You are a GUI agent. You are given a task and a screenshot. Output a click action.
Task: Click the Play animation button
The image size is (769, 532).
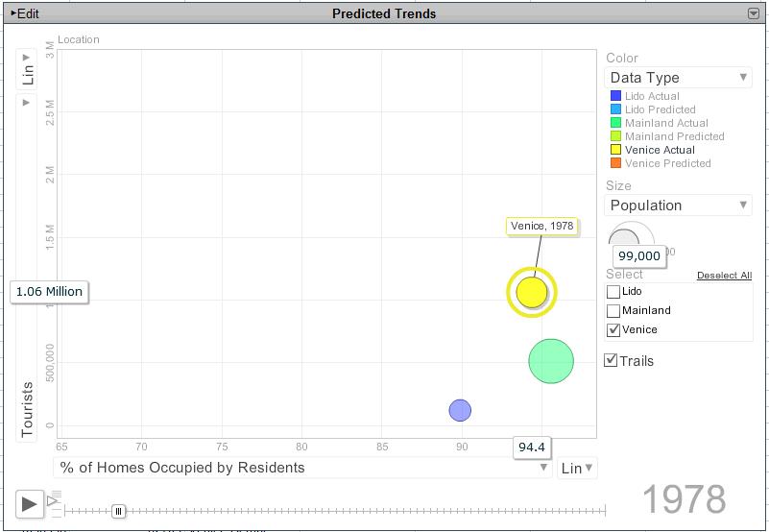29,503
